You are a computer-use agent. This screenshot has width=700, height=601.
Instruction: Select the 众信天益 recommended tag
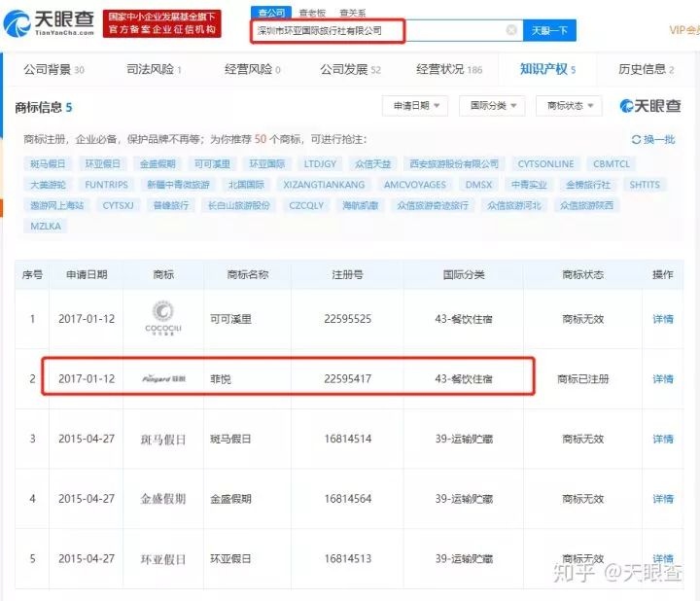(x=373, y=164)
